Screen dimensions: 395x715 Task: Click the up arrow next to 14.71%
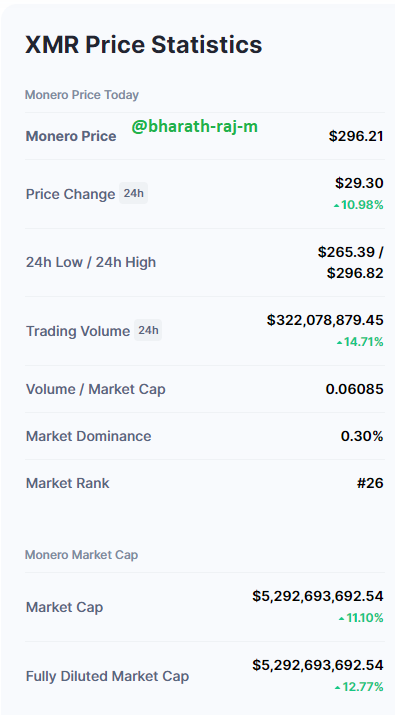tap(339, 342)
